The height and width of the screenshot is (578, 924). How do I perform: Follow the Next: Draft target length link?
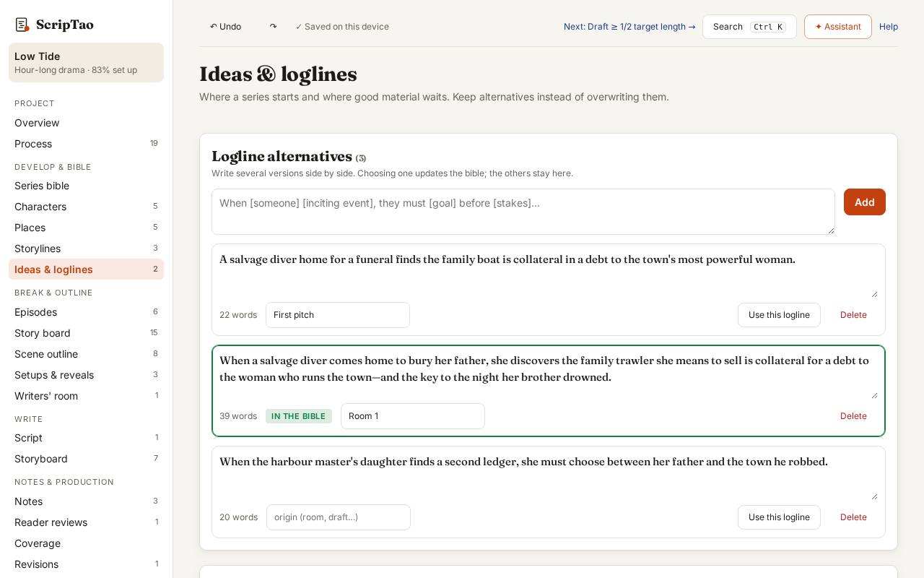(629, 27)
